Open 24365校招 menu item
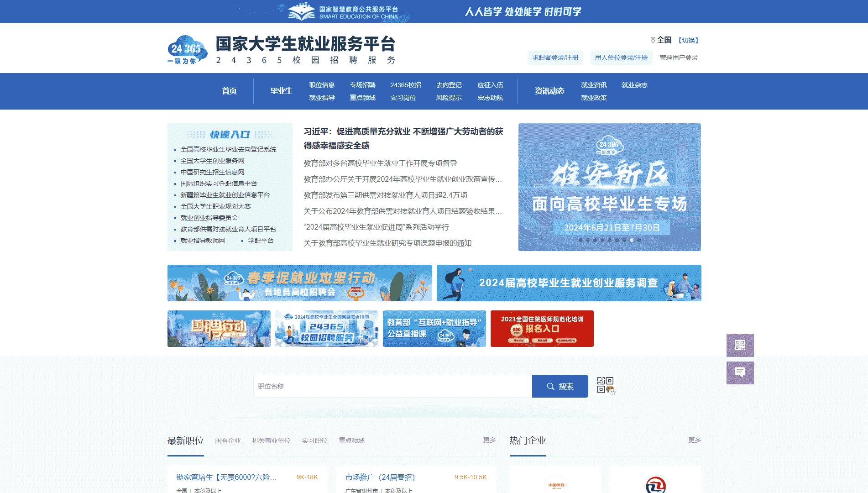This screenshot has height=493, width=868. (405, 85)
